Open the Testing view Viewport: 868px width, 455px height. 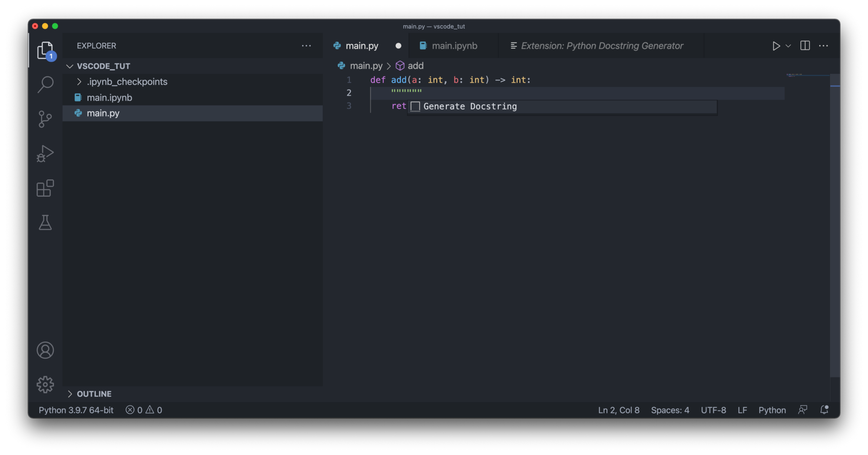pyautogui.click(x=45, y=223)
